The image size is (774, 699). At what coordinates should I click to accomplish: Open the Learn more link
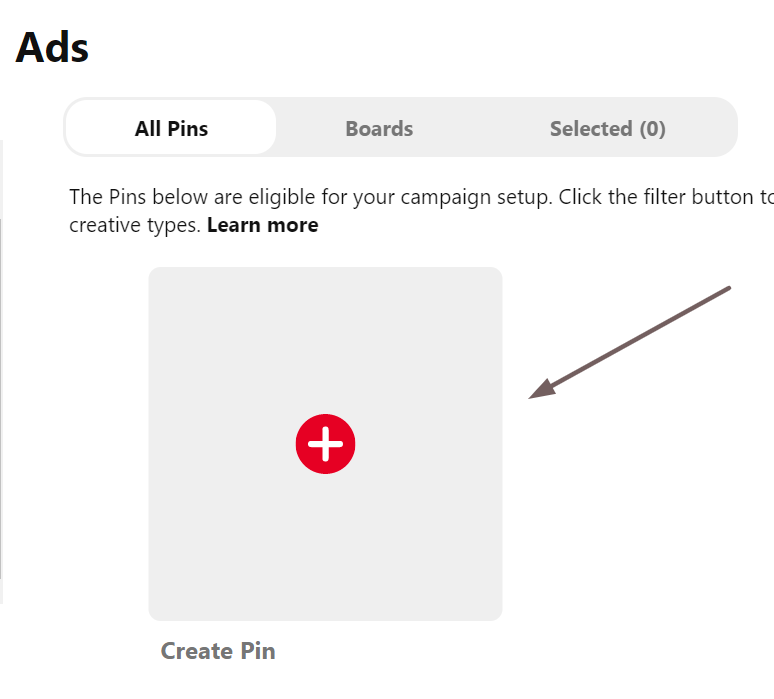(263, 225)
